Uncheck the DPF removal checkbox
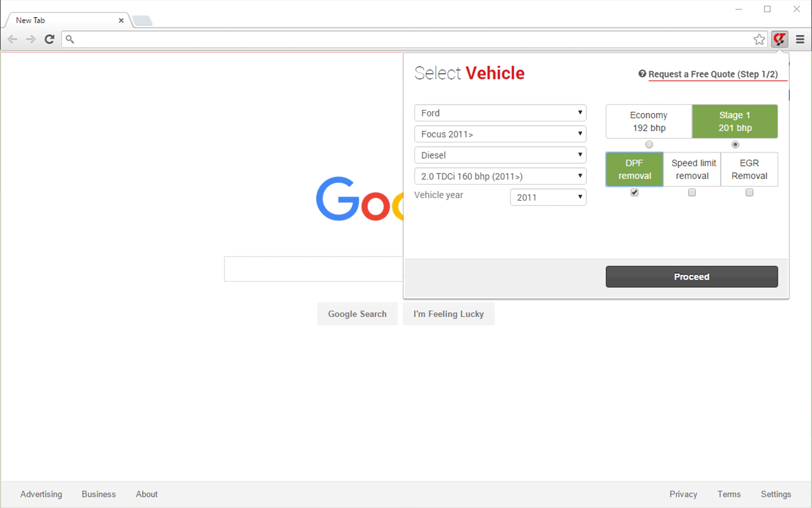This screenshot has width=812, height=508. point(634,192)
